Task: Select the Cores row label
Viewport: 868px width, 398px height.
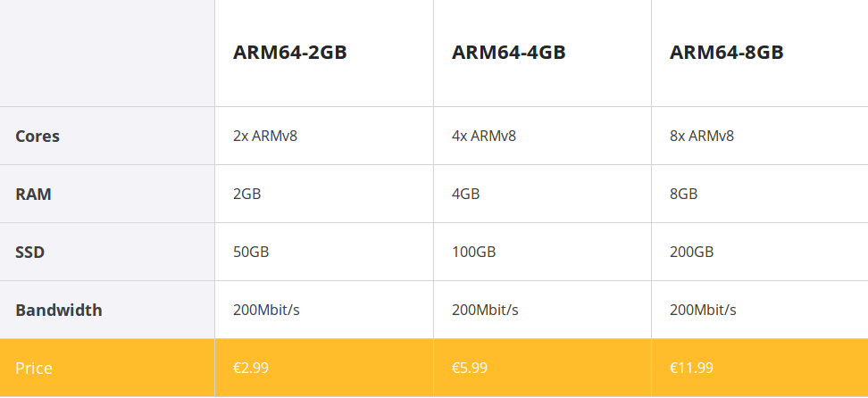Action: pos(38,137)
